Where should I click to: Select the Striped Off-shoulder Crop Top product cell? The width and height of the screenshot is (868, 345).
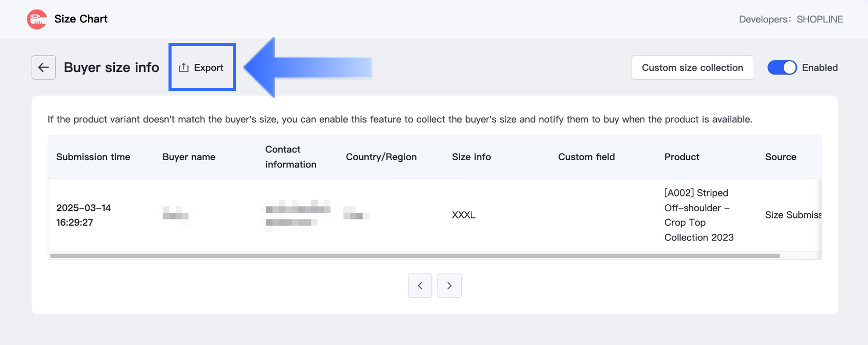point(698,215)
